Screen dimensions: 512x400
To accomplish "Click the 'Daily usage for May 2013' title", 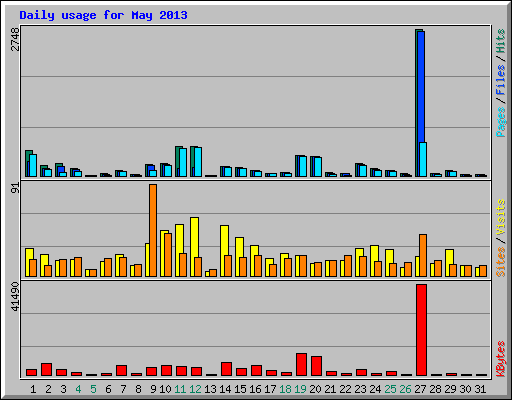I will pyautogui.click(x=103, y=15).
